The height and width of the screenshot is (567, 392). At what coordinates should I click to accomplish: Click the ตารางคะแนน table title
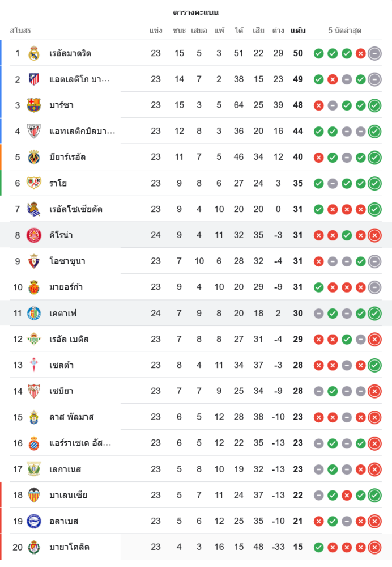(195, 12)
